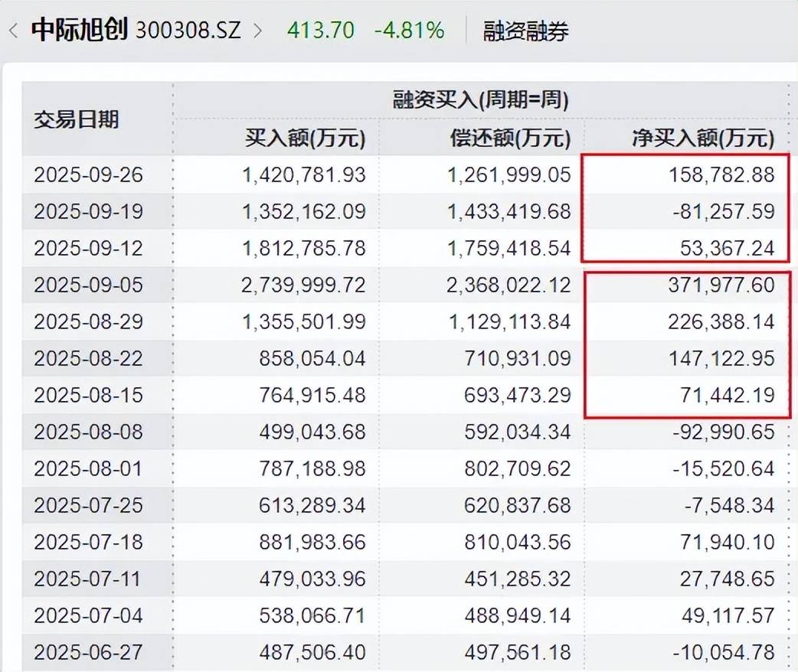Click repayment amount 2,368,022.12
798x672 pixels.
[x=509, y=285]
